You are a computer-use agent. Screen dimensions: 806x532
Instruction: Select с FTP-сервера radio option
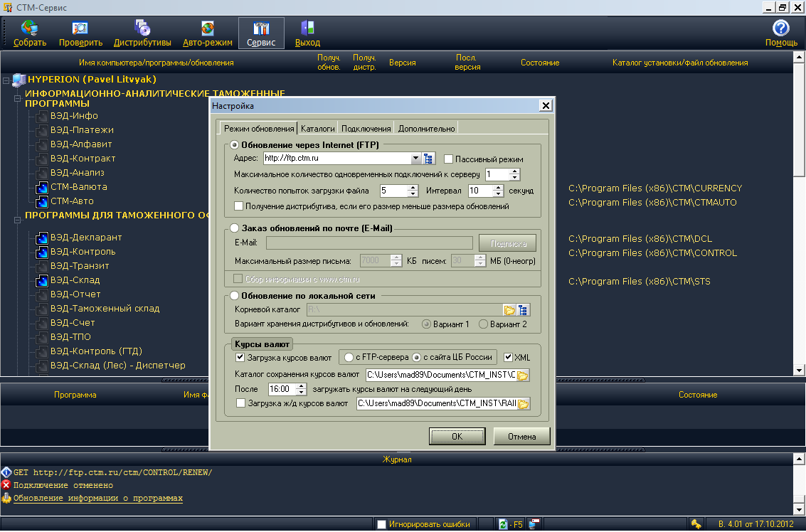[349, 357]
